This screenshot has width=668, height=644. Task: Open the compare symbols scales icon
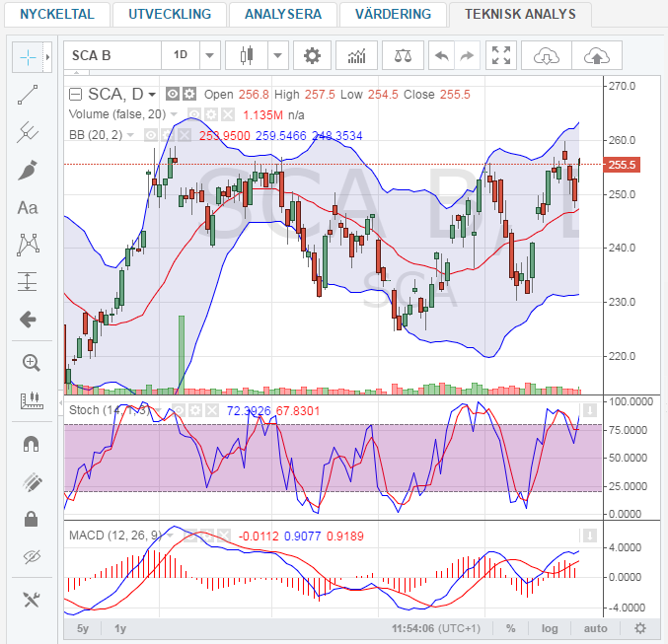coord(403,55)
